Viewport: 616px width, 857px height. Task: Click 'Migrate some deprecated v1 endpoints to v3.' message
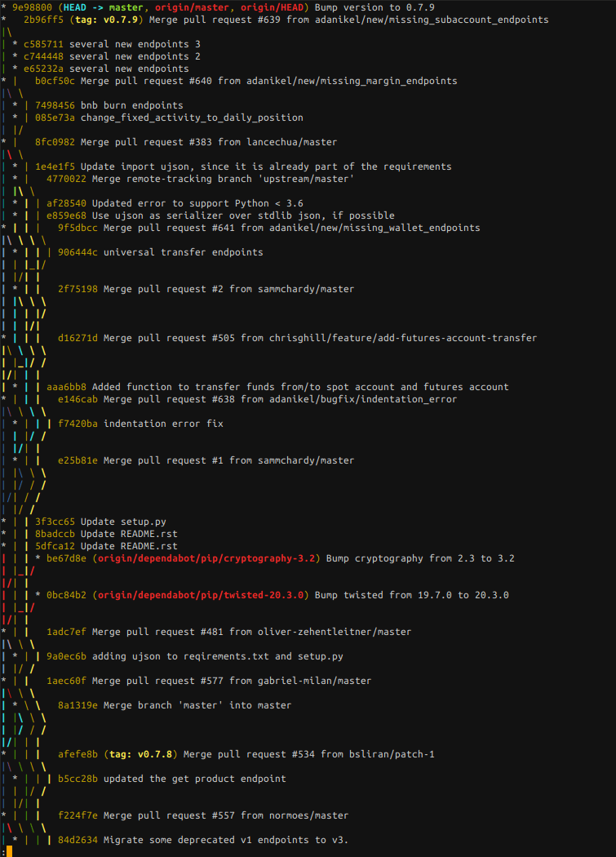pos(226,840)
